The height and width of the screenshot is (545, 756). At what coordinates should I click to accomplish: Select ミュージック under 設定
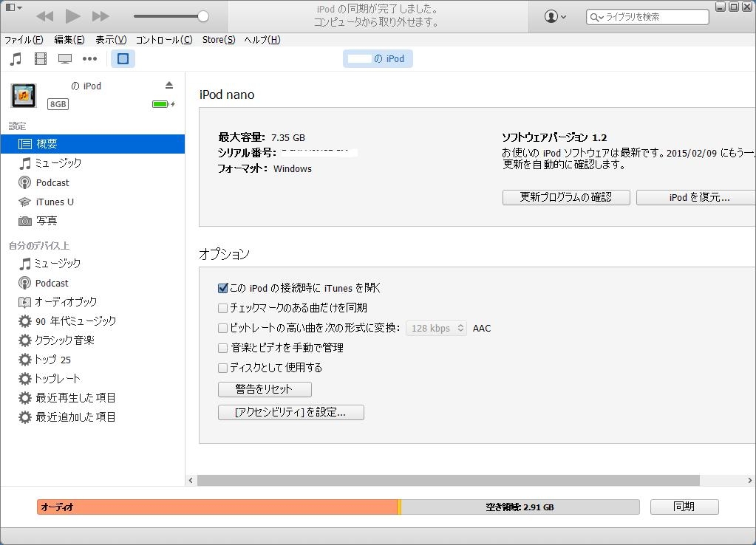tap(92, 163)
